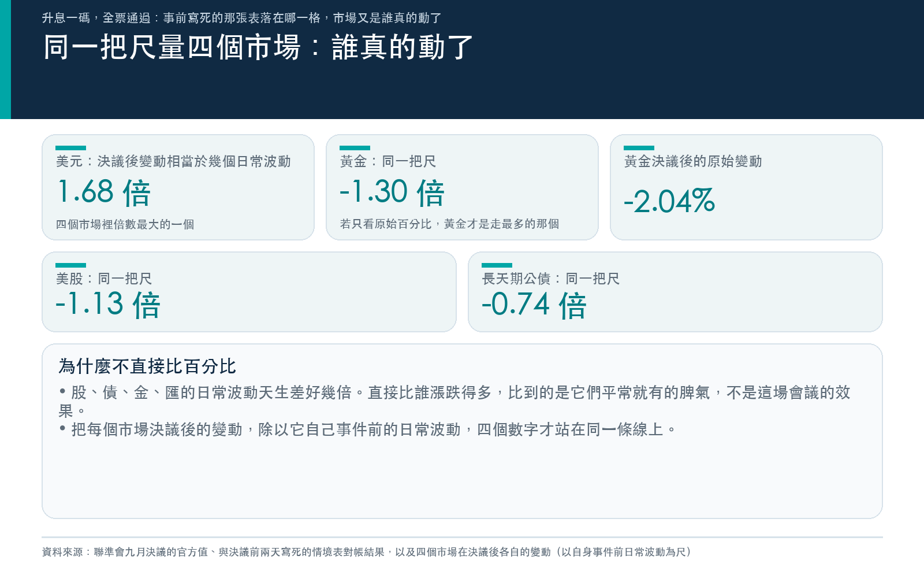Click the label 黃金決議後的原始變動
The height and width of the screenshot is (578, 924).
693,161
